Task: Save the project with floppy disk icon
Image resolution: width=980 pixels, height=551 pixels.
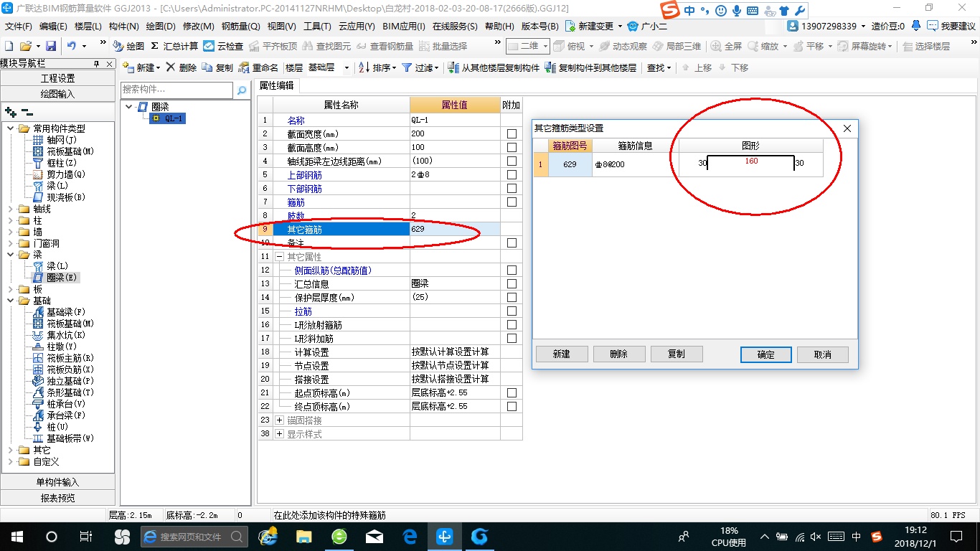Action: pos(51,46)
